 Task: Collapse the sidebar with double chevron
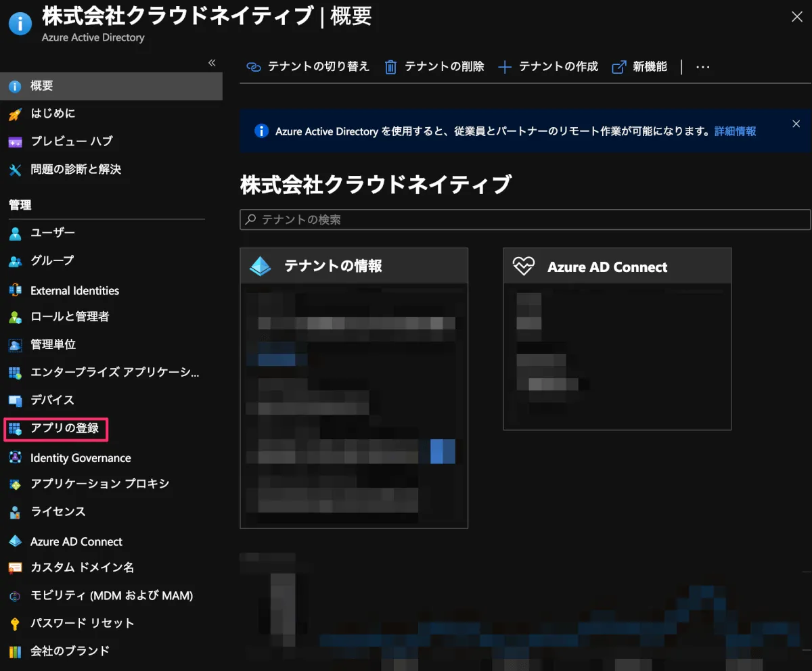click(x=212, y=62)
